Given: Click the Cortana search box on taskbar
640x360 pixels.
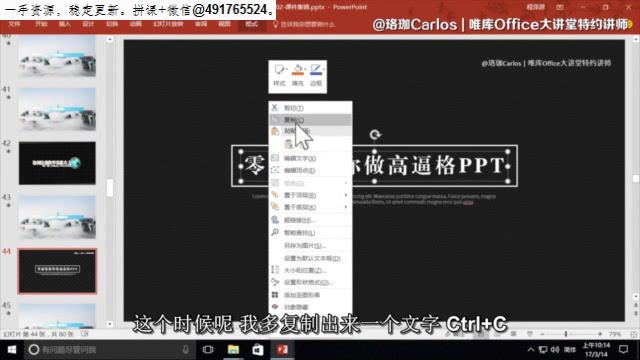Looking at the screenshot, I should click(109, 350).
